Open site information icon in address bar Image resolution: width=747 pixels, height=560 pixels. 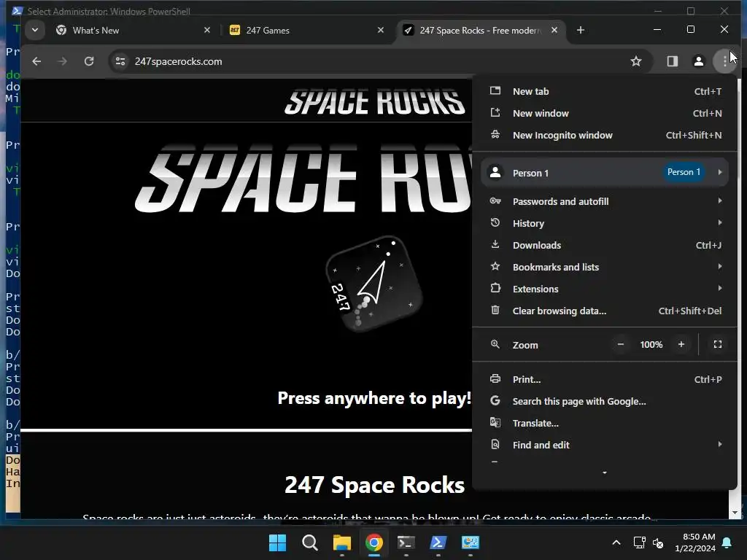click(120, 61)
